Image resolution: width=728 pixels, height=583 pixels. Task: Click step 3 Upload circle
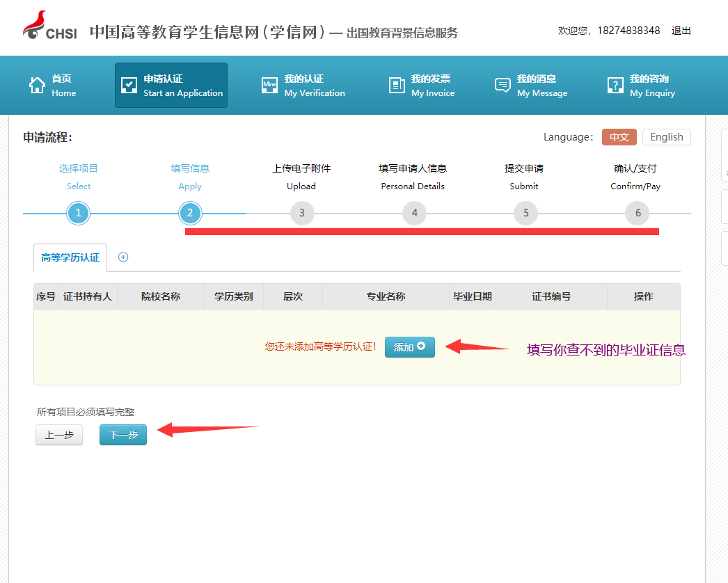(x=302, y=213)
